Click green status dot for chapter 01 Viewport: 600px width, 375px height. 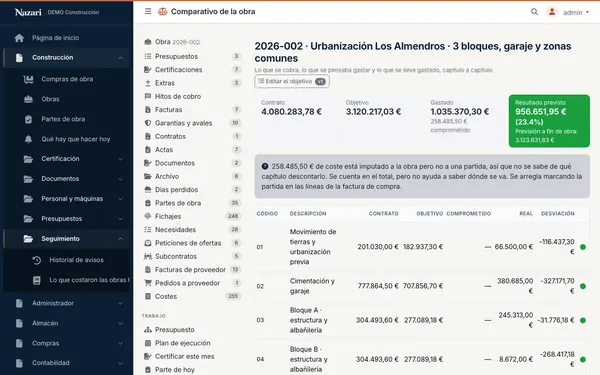click(583, 247)
